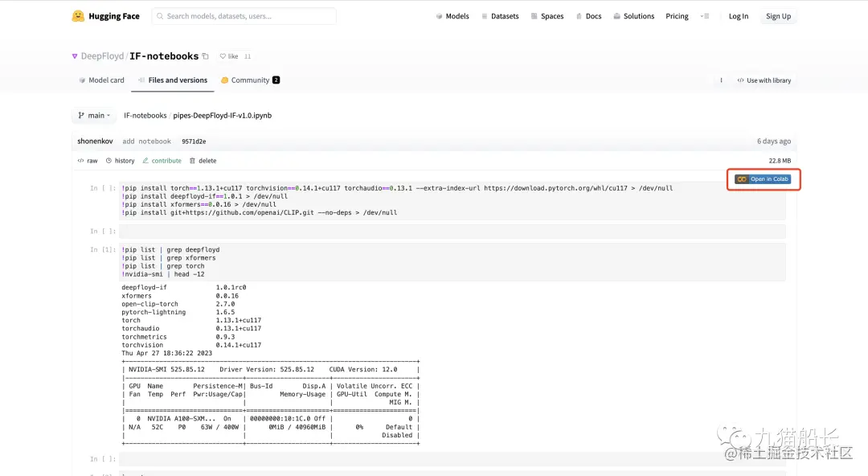
Task: View the raw file
Action: click(88, 161)
